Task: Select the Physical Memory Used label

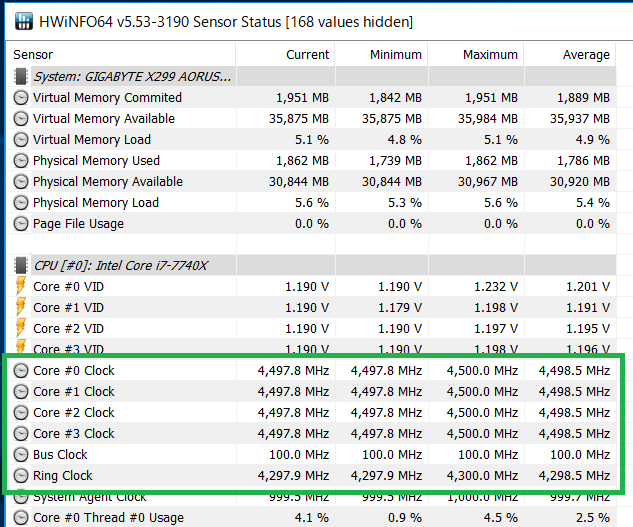Action: pos(96,160)
